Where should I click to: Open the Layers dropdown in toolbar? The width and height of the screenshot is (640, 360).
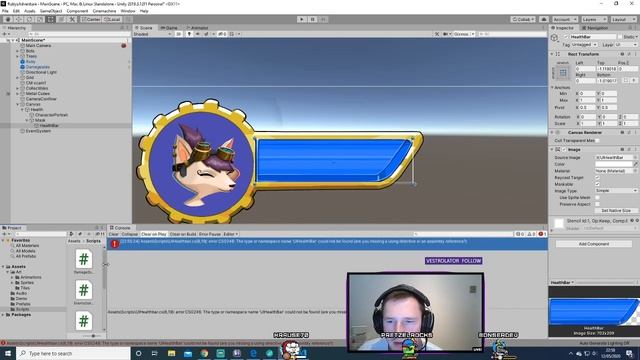[594, 19]
